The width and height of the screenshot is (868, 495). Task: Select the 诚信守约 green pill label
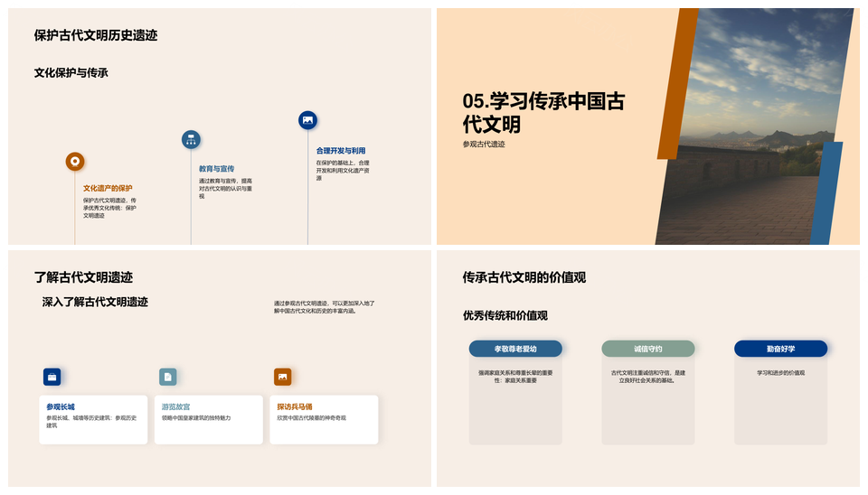pos(647,349)
